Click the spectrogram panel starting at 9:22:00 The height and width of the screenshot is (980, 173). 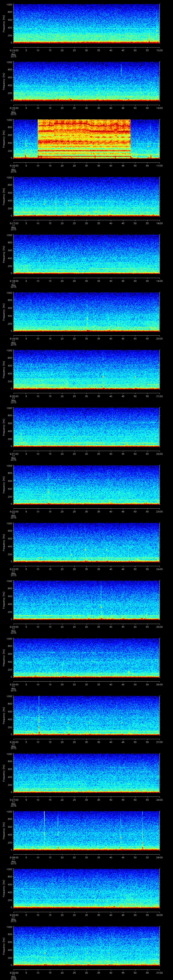pos(86,485)
